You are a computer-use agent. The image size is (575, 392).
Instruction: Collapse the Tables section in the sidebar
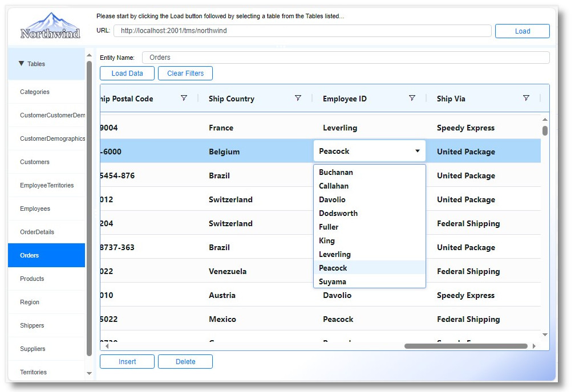pyautogui.click(x=31, y=64)
